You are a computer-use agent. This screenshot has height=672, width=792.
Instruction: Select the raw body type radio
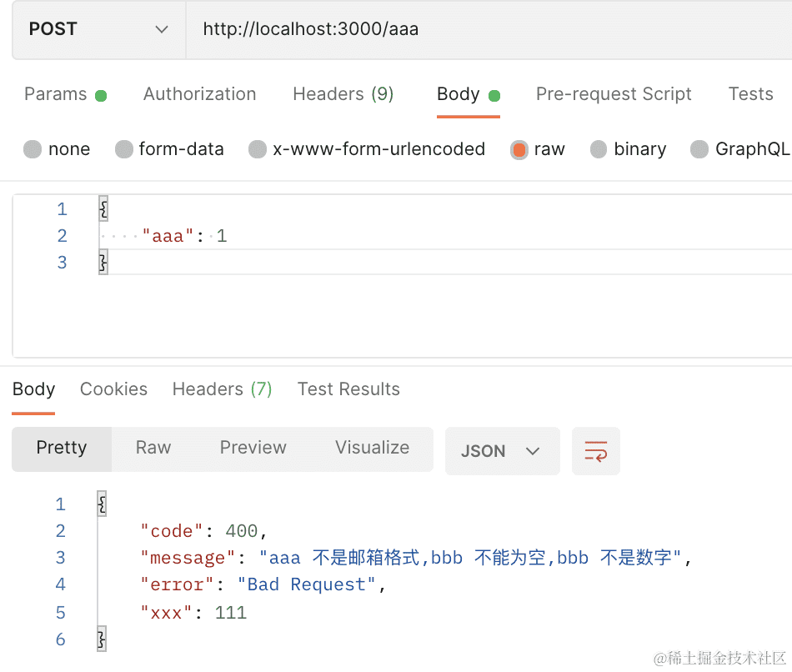tap(519, 150)
